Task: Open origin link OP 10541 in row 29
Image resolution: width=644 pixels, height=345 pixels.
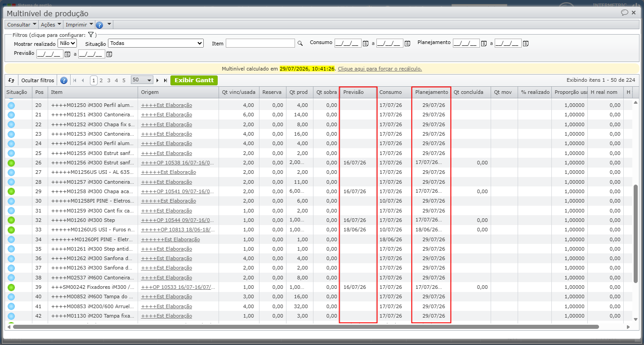Action: pos(178,191)
